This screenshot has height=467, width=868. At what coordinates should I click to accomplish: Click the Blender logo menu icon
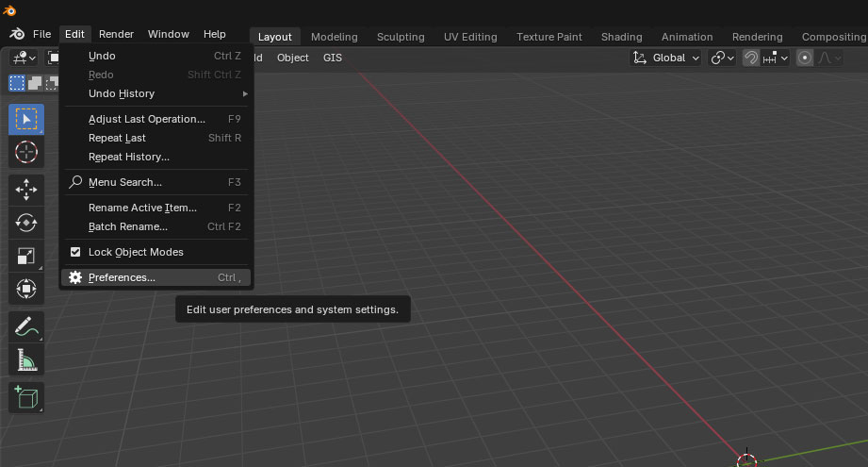[17, 34]
